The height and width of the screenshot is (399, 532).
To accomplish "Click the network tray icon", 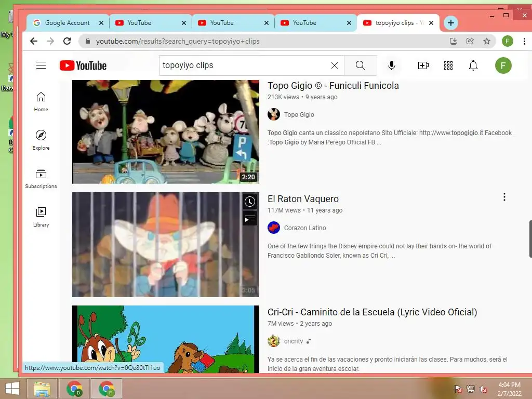I will pos(471,389).
